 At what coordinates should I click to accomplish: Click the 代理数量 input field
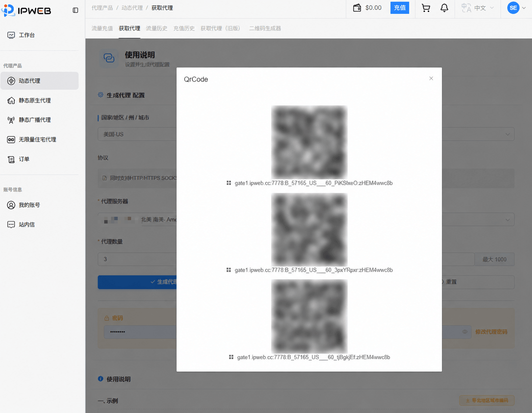286,259
